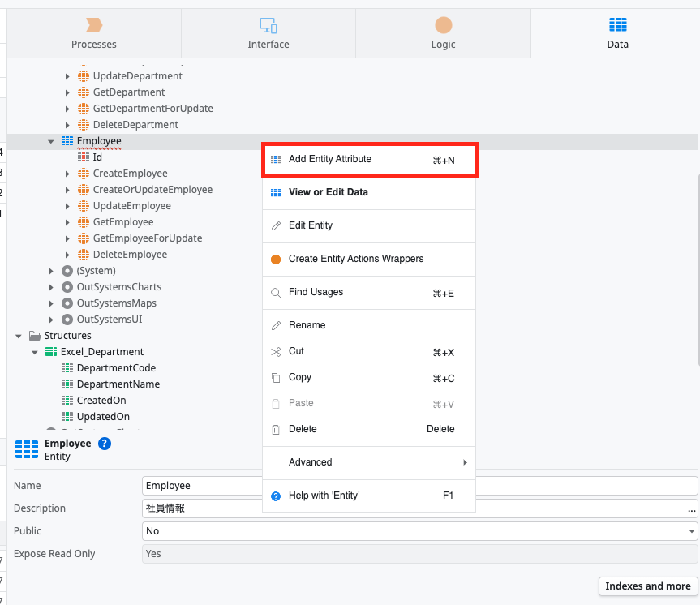Click the blue help icon next to Employee
Image resolution: width=700 pixels, height=605 pixels.
pyautogui.click(x=105, y=444)
